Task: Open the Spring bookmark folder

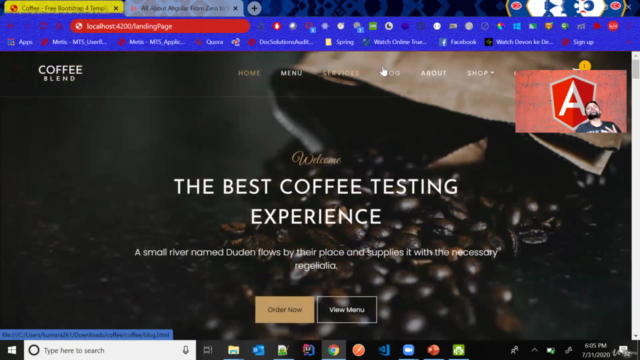Action: [339, 42]
